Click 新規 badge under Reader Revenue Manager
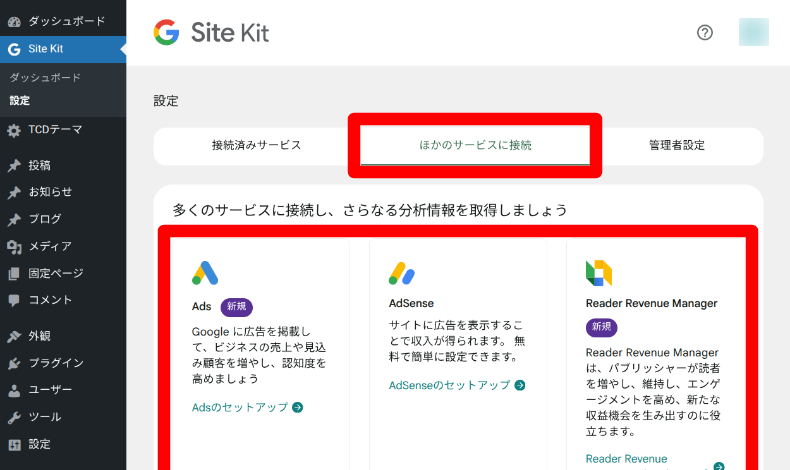 tap(602, 327)
